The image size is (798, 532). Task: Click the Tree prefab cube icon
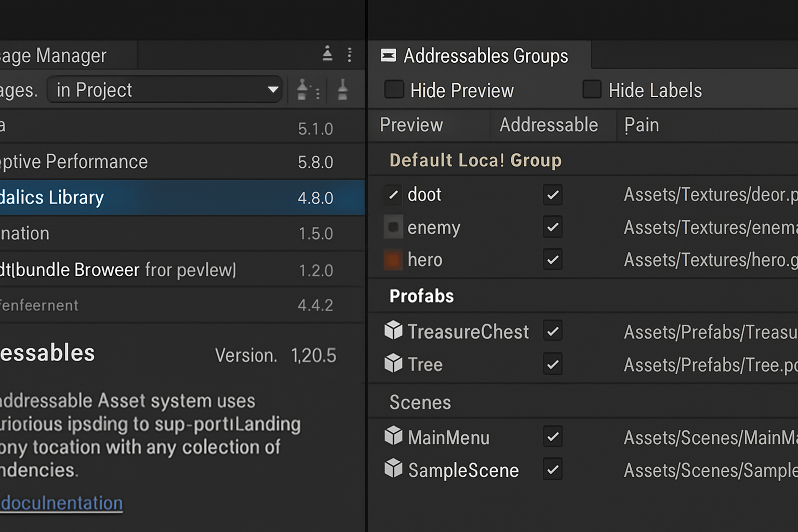(x=393, y=363)
